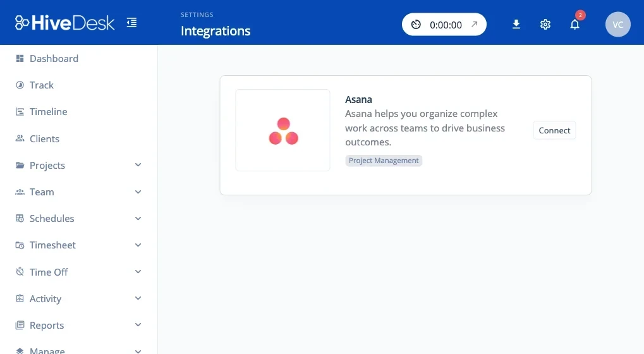Click the Dashboard grid icon
This screenshot has height=354, width=644.
(x=20, y=58)
